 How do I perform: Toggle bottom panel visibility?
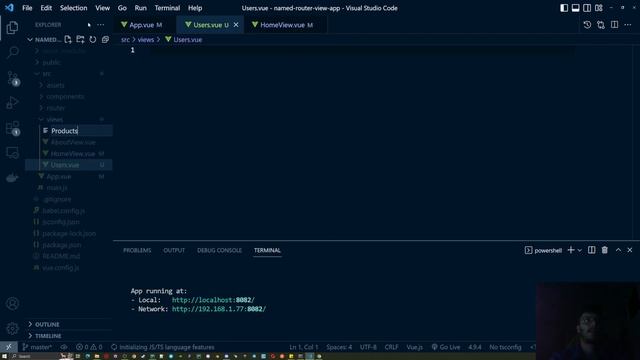[576, 8]
